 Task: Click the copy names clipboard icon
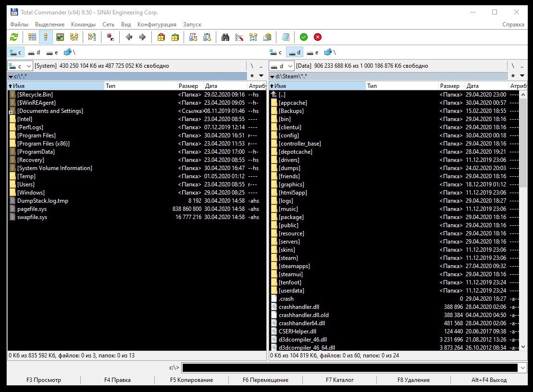[267, 37]
